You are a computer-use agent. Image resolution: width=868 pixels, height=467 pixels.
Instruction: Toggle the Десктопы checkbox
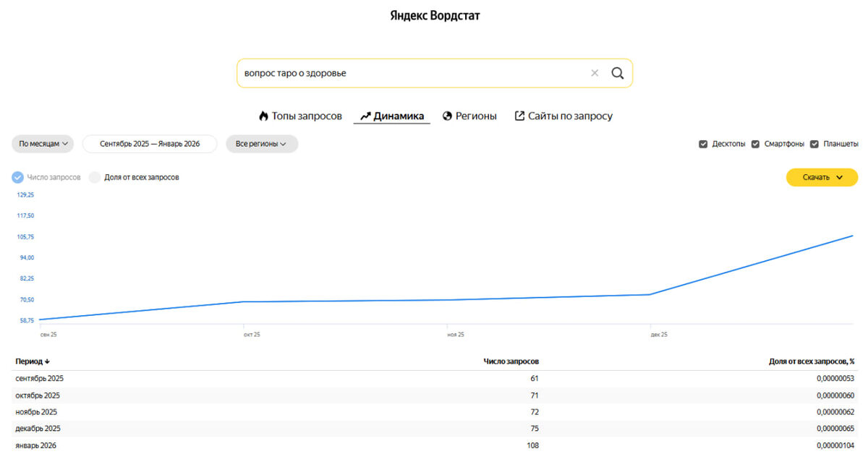(x=703, y=144)
